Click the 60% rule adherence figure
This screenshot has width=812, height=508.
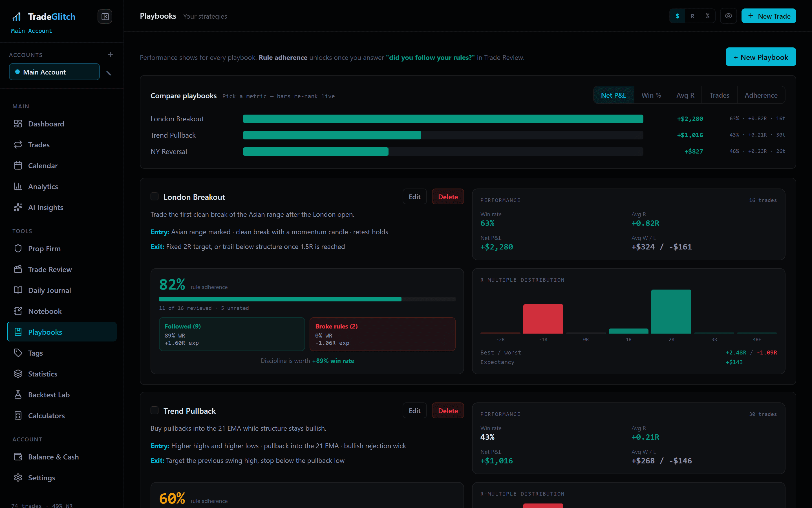(x=172, y=498)
